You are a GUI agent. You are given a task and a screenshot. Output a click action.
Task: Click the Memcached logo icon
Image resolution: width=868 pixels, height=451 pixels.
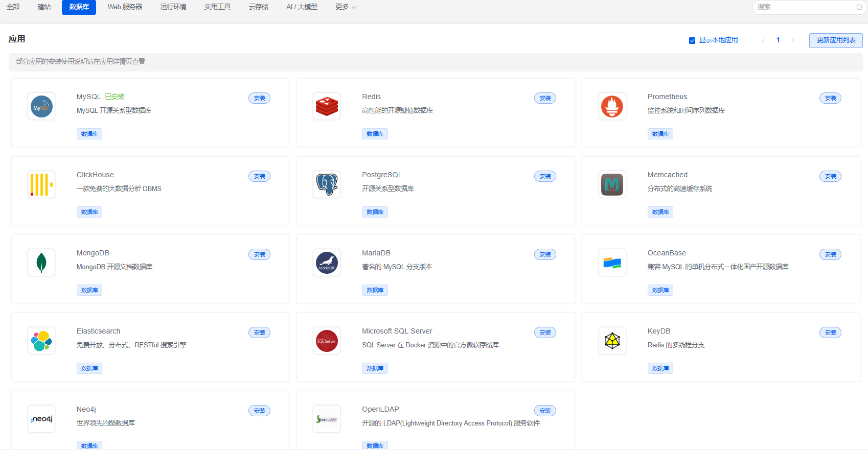612,185
